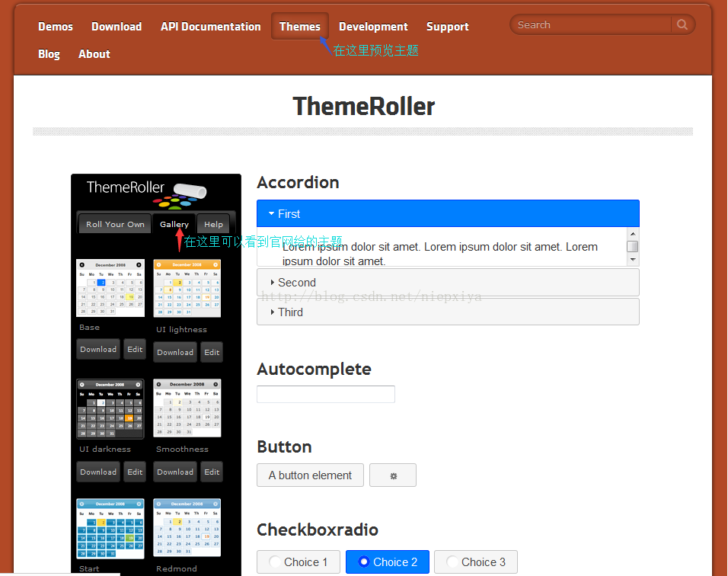Click the Base theme calendar thumbnail
This screenshot has width=728, height=576.
pos(110,288)
